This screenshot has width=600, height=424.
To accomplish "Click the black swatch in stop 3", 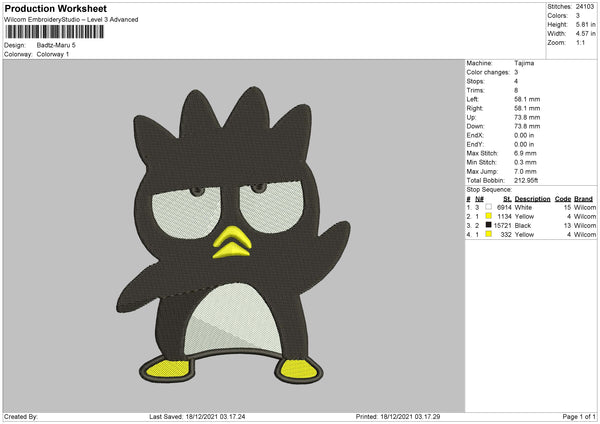I will (x=489, y=225).
